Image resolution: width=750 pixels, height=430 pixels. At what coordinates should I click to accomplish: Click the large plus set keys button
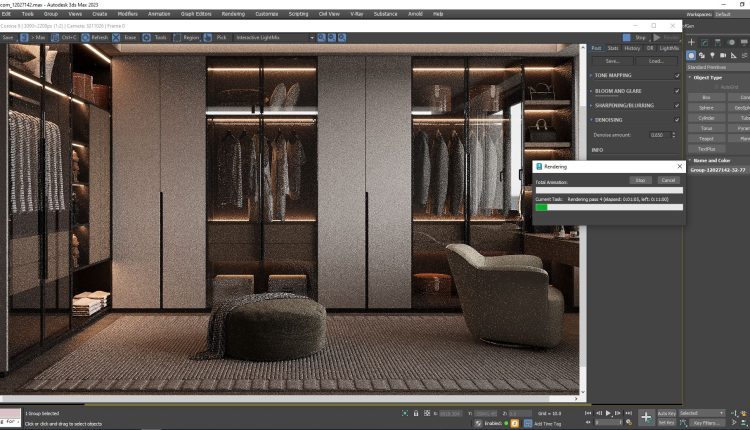[646, 417]
